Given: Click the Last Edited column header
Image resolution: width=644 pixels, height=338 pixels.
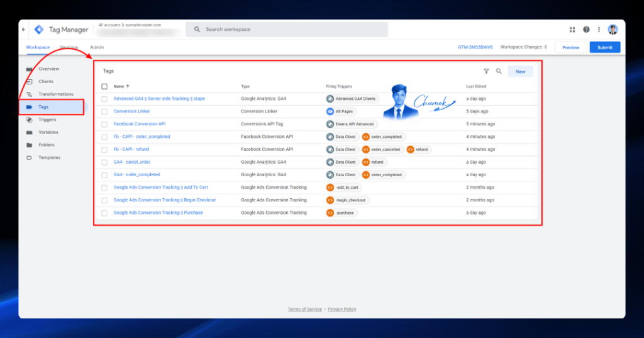Looking at the screenshot, I should tap(476, 86).
